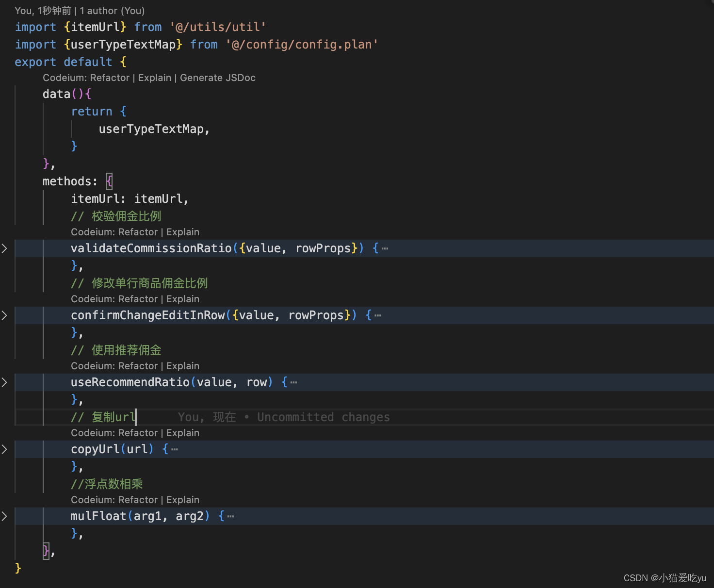The image size is (714, 588).
Task: Click userTypeTextMap inside the return object
Action: (x=151, y=129)
